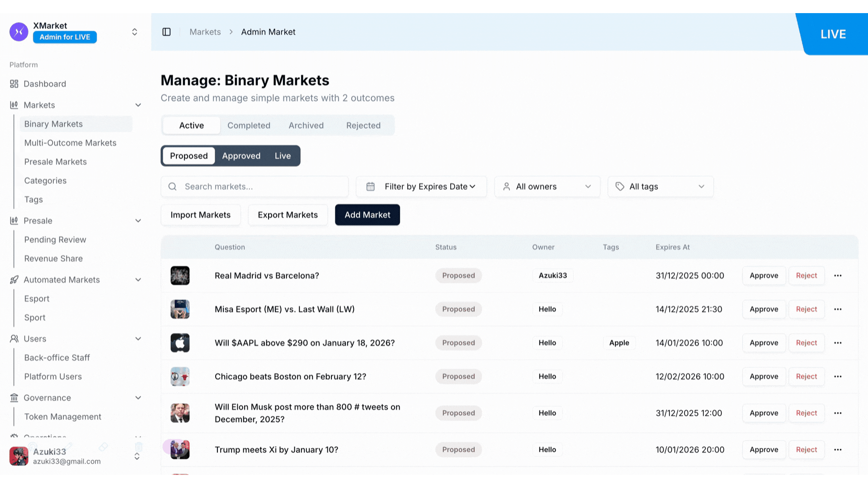Open the Rejected tab
Image resolution: width=868 pixels, height=488 pixels.
(363, 126)
